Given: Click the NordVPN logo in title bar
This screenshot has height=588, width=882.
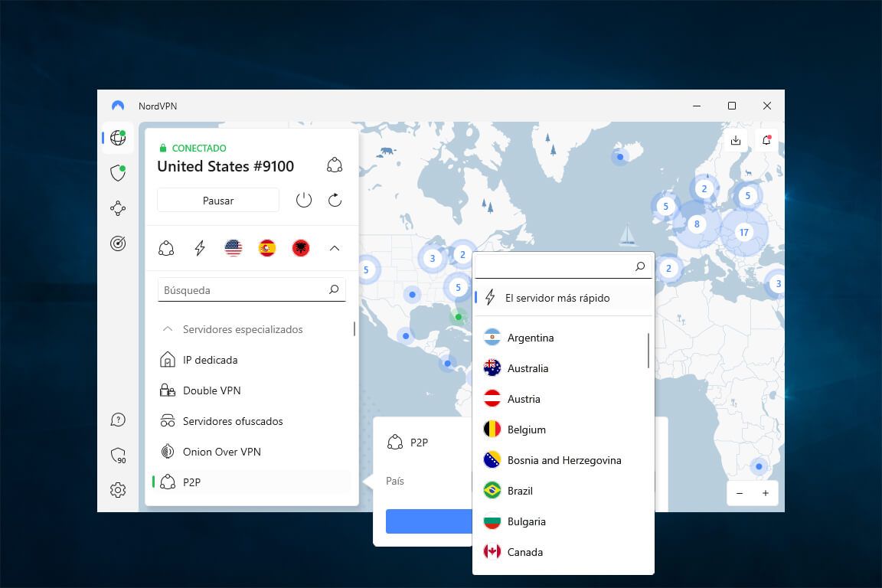Looking at the screenshot, I should pos(118,106).
